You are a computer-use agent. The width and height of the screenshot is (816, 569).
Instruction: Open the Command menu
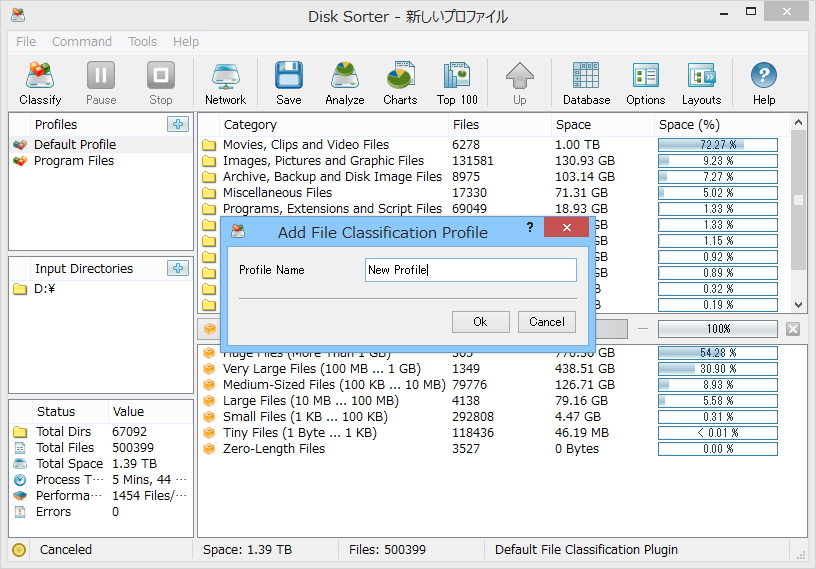point(82,42)
